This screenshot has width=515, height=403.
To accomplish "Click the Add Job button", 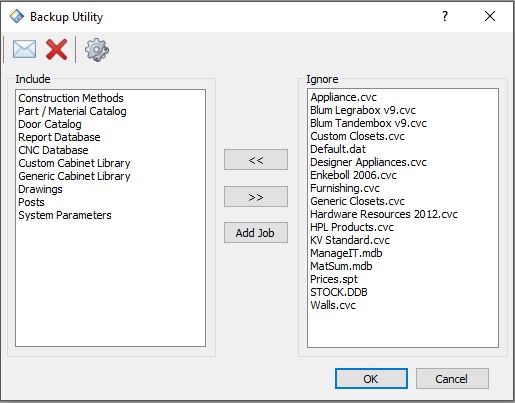I will [256, 233].
